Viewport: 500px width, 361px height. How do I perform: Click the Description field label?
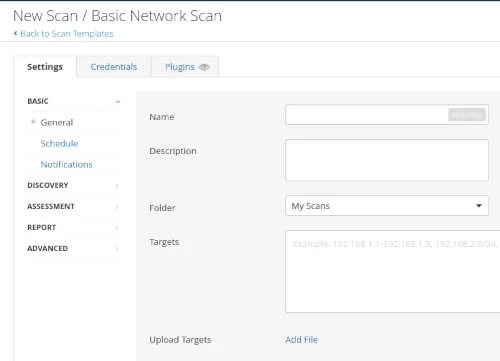pos(173,151)
